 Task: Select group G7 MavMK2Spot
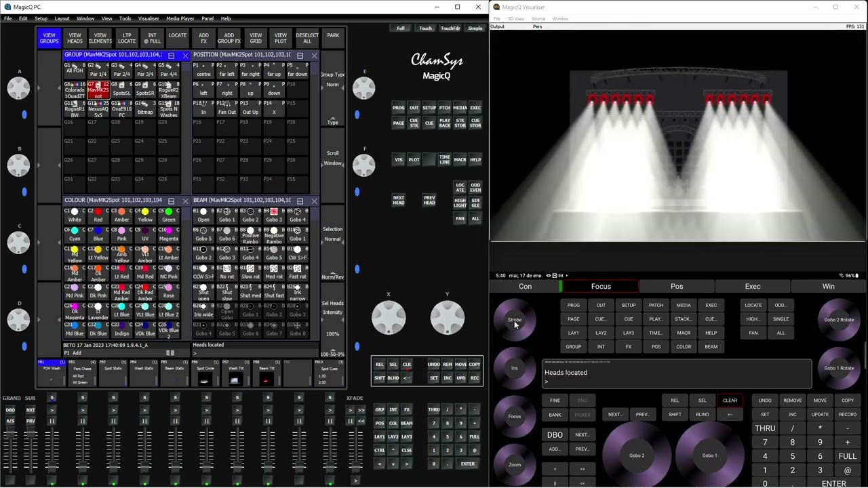98,89
